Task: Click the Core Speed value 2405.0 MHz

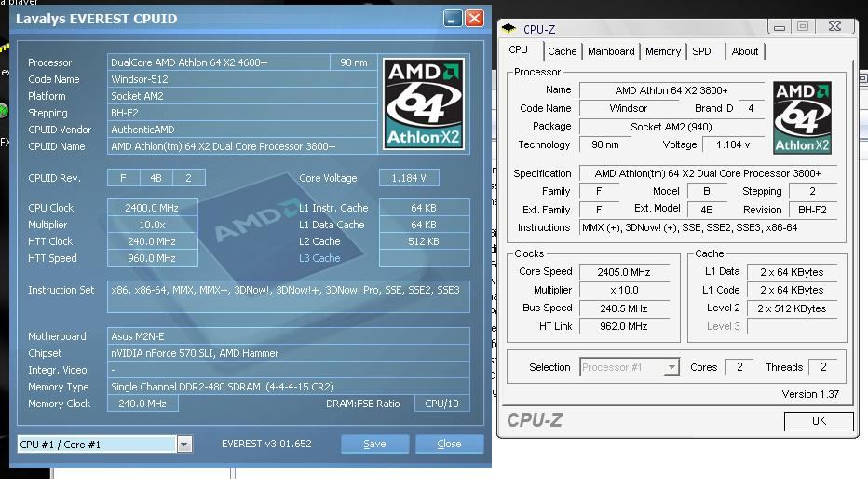Action: 624,272
